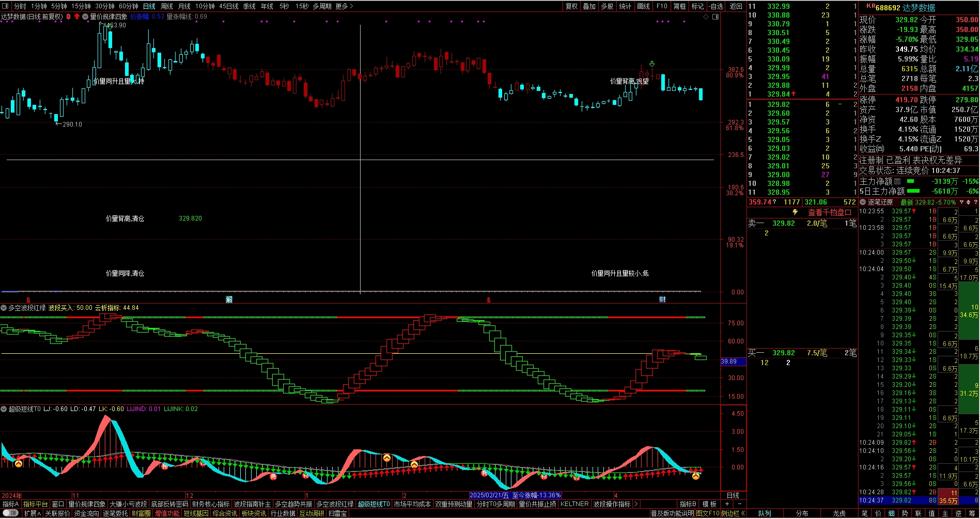Open the 逐笔还原 dropdown circle
The width and height of the screenshot is (980, 519).
pos(863,202)
